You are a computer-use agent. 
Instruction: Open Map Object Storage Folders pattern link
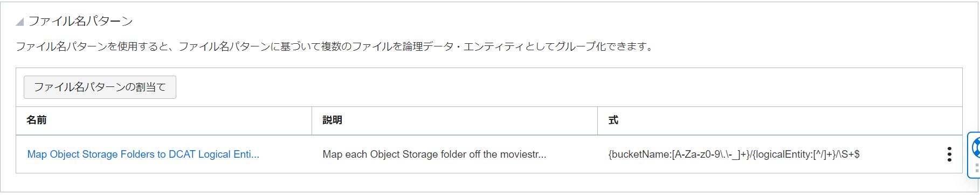pos(143,154)
